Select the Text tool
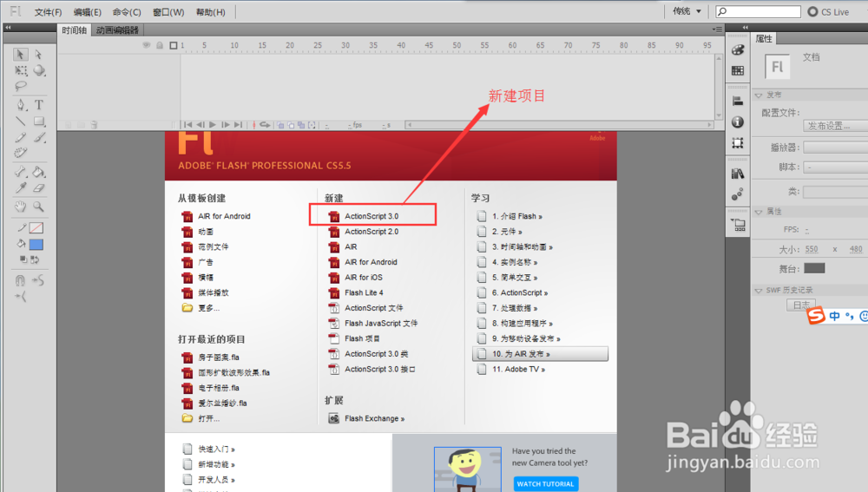The width and height of the screenshot is (868, 492). tap(39, 105)
